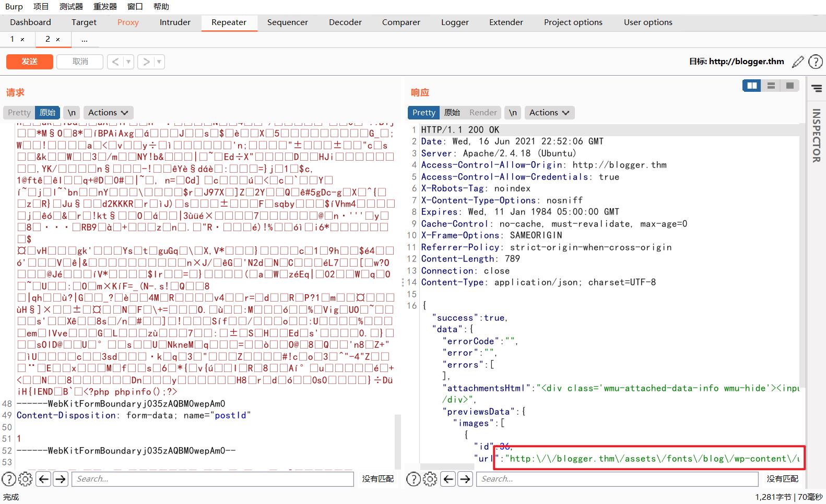Image resolution: width=826 pixels, height=504 pixels.
Task: Focus the request search field
Action: pos(213,479)
